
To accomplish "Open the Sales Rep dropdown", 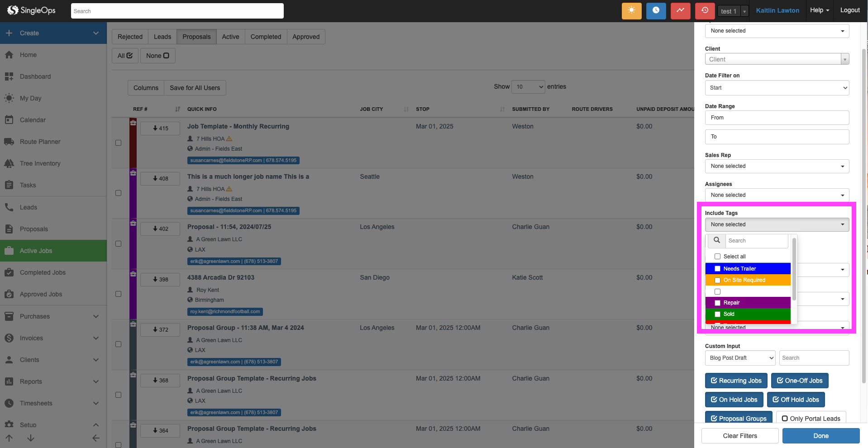I will pyautogui.click(x=777, y=166).
